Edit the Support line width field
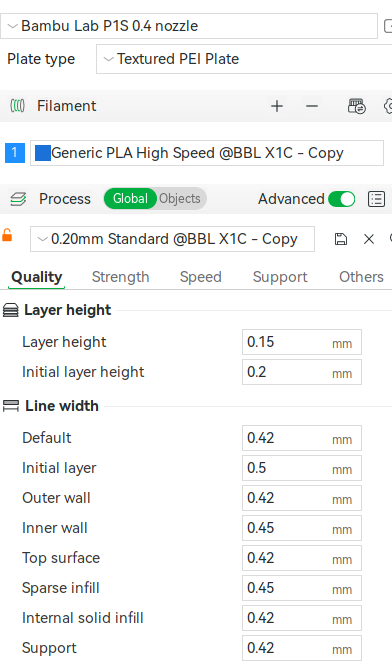Image resolution: width=392 pixels, height=669 pixels. coord(302,648)
